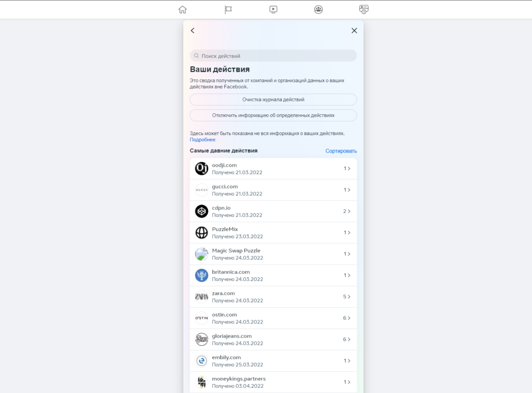The width and height of the screenshot is (532, 393).
Task: Open the ostin.com list entry
Action: click(x=273, y=318)
